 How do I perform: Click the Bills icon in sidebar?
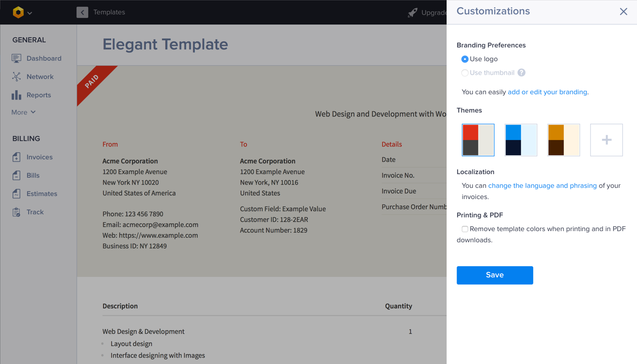tap(16, 176)
